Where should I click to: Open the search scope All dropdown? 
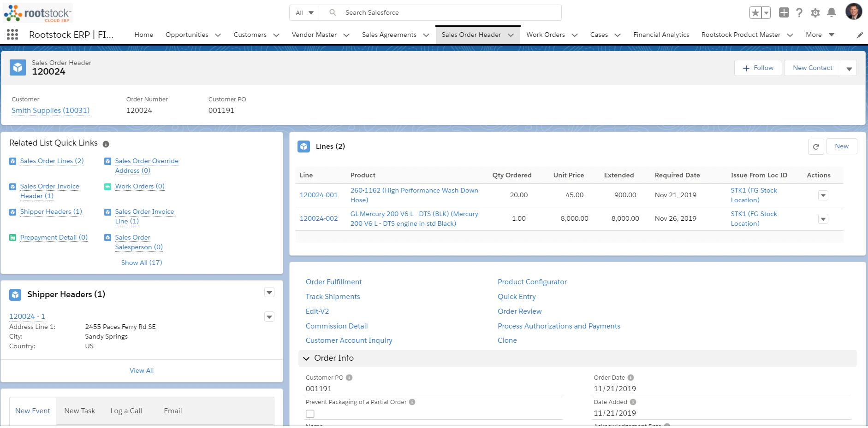303,12
